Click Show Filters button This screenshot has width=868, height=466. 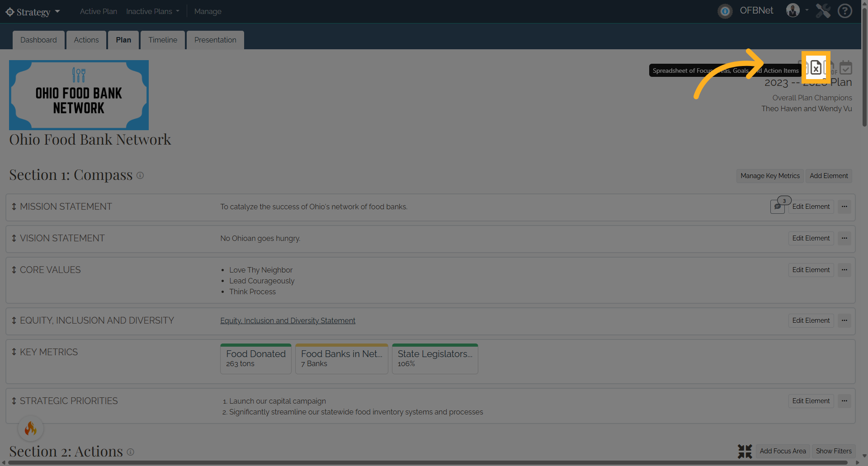pos(834,451)
